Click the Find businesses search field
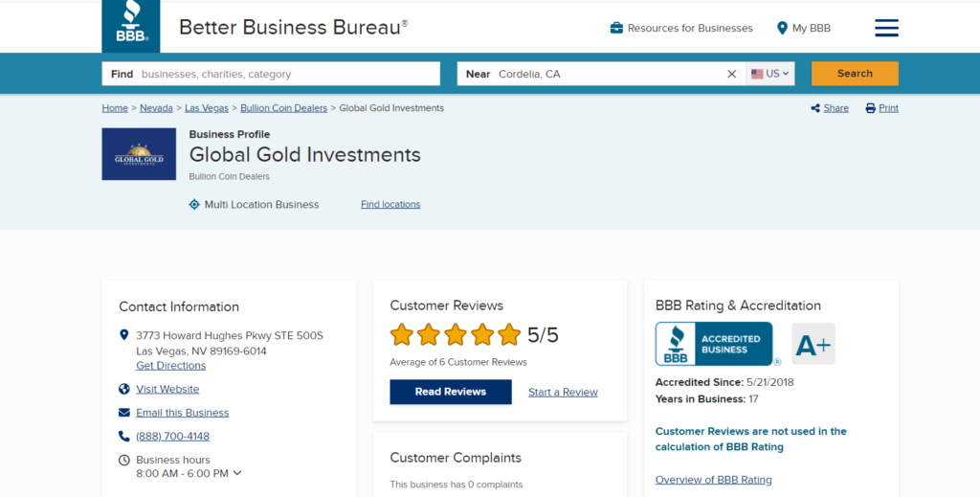980x497 pixels. (x=271, y=74)
